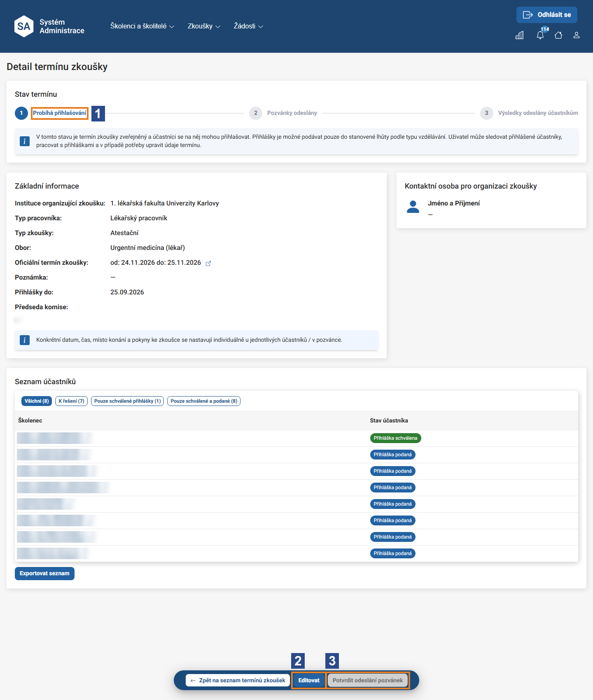The height and width of the screenshot is (700, 593).
Task: Click the Lékařský pracovník value
Action: pos(139,218)
